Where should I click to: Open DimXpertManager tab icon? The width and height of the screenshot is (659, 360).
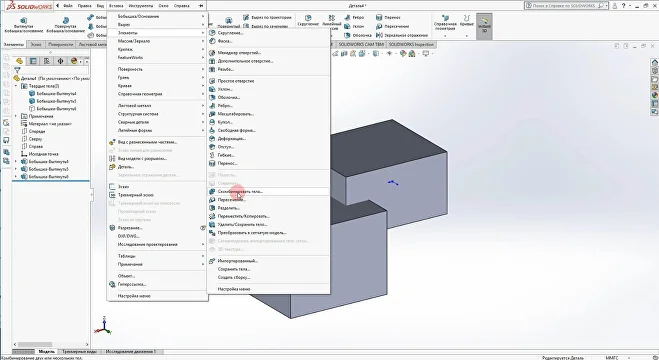pos(60,61)
